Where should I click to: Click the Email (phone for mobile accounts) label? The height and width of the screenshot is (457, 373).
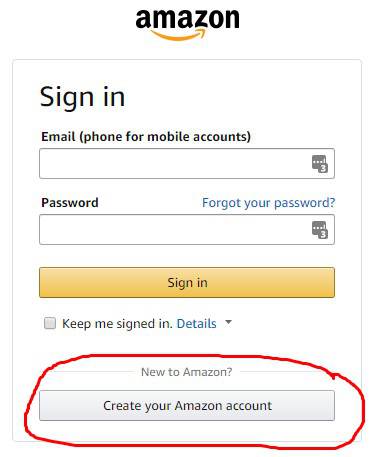[x=146, y=137]
